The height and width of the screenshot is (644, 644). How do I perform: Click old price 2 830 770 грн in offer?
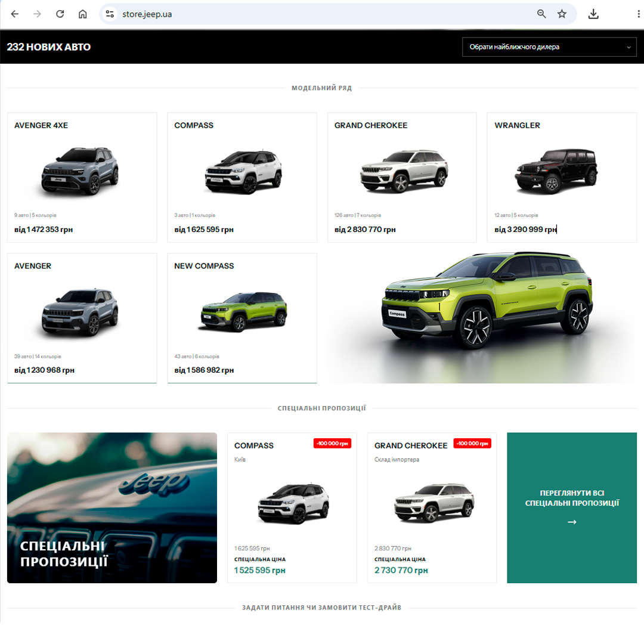392,549
